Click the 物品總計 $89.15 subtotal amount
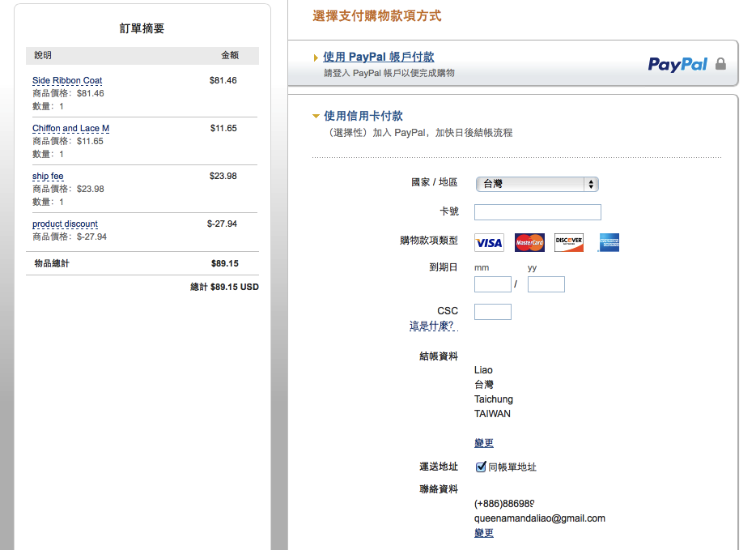Image resolution: width=756 pixels, height=550 pixels. (225, 263)
